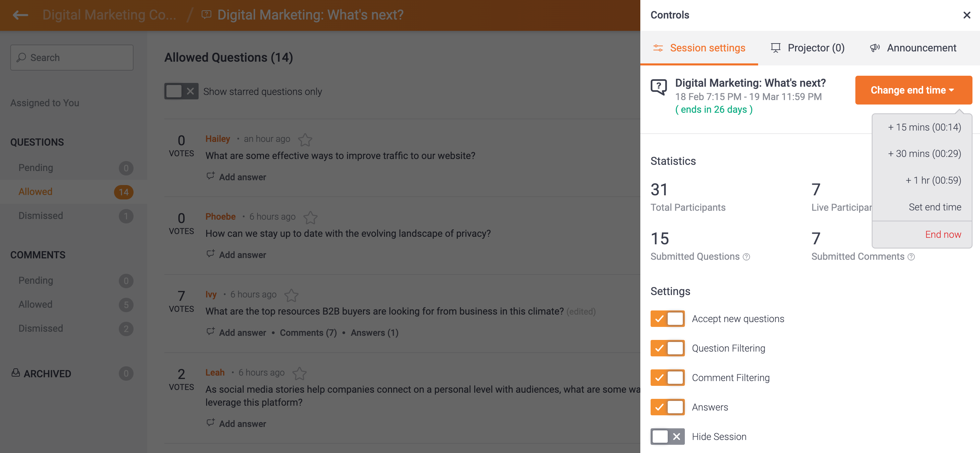Click in the Search input field
This screenshot has height=453, width=980.
(x=72, y=58)
